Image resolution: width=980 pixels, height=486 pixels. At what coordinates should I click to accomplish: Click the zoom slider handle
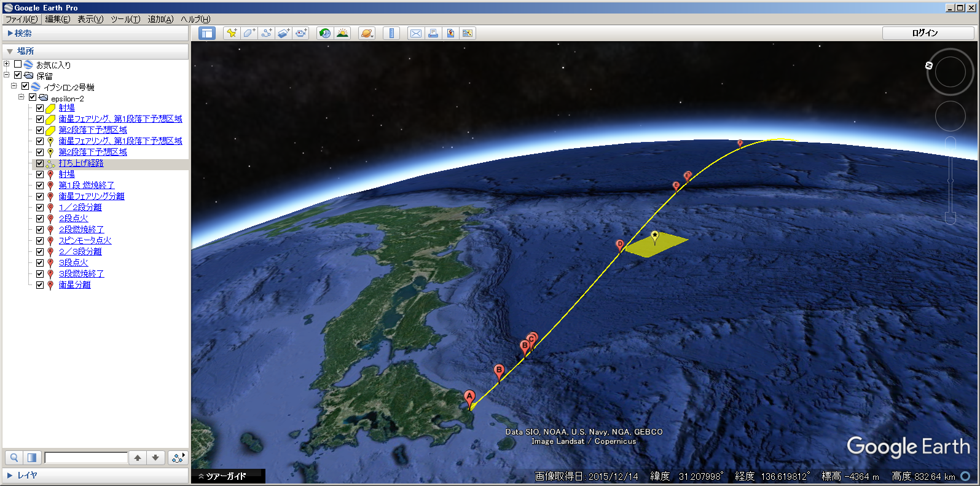951,180
